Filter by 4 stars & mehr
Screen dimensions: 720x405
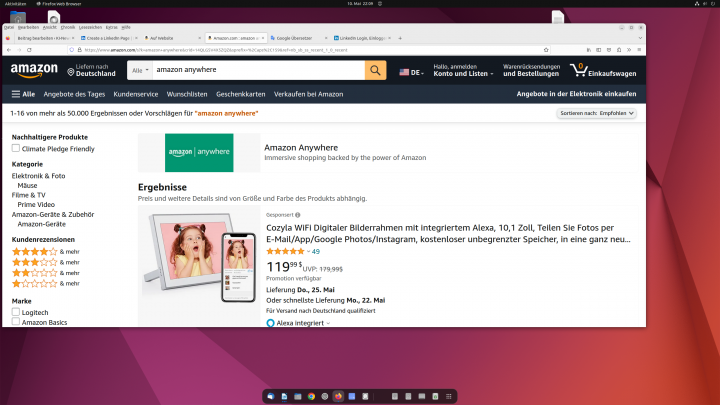click(x=45, y=252)
